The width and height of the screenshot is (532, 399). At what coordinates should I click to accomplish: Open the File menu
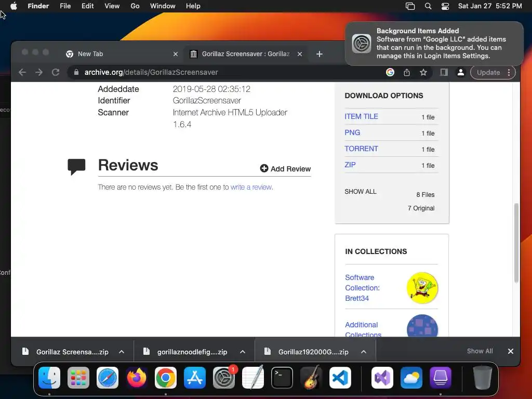point(65,6)
